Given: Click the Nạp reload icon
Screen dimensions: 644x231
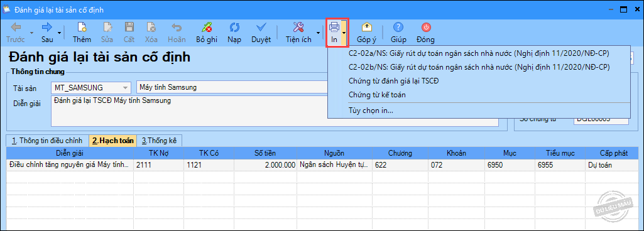Looking at the screenshot, I should click(x=234, y=28).
